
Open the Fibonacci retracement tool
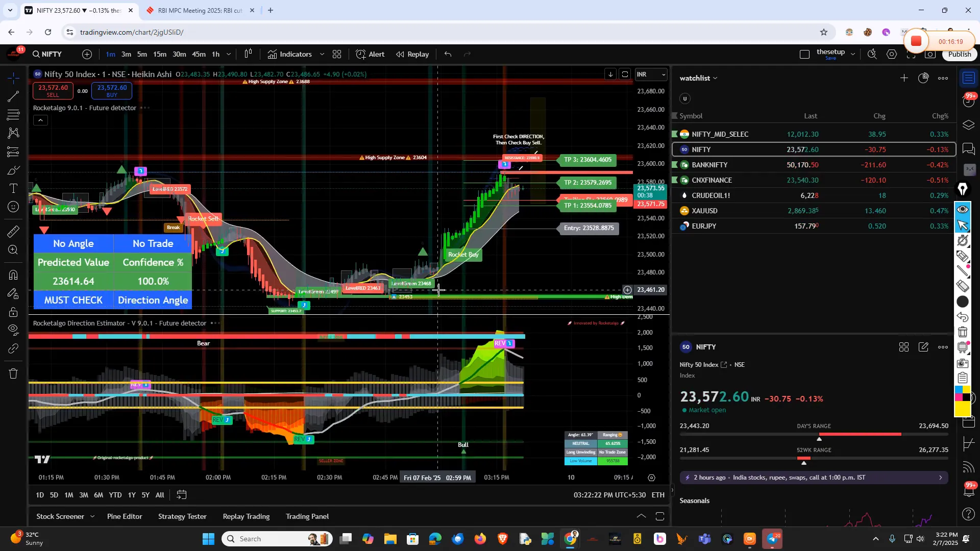point(13,115)
